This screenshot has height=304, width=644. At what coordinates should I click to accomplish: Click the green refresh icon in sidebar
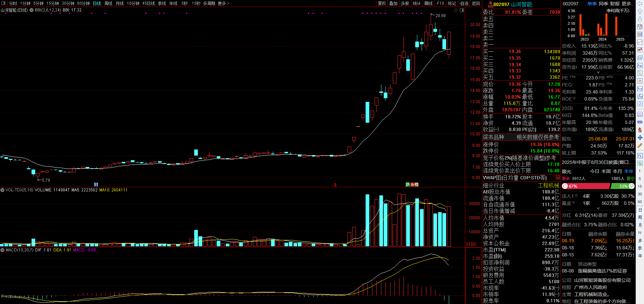click(640, 163)
